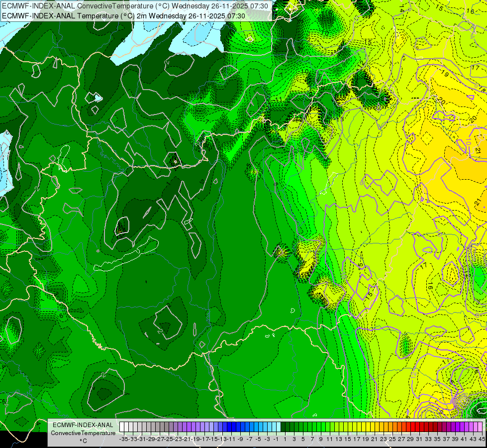
Task: Click the legend value -9
Action: [x=240, y=439]
